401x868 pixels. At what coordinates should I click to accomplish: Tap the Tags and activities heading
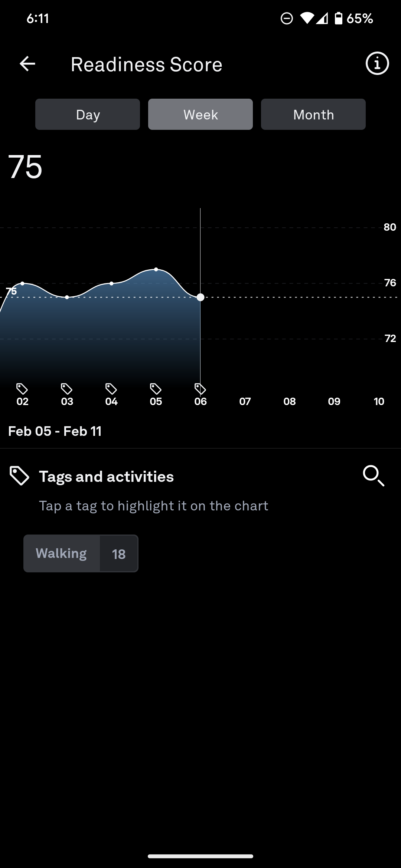(x=106, y=477)
